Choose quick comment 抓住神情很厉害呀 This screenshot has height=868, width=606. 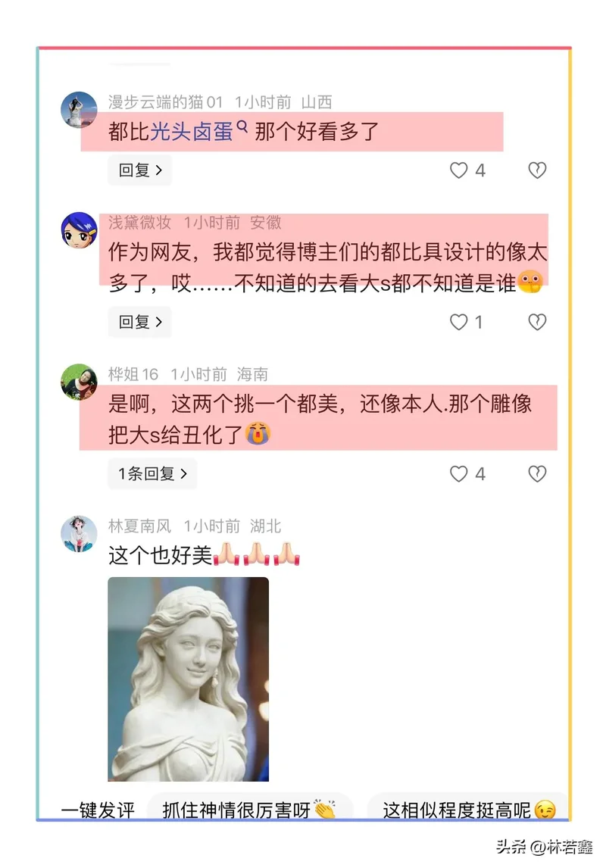click(249, 810)
